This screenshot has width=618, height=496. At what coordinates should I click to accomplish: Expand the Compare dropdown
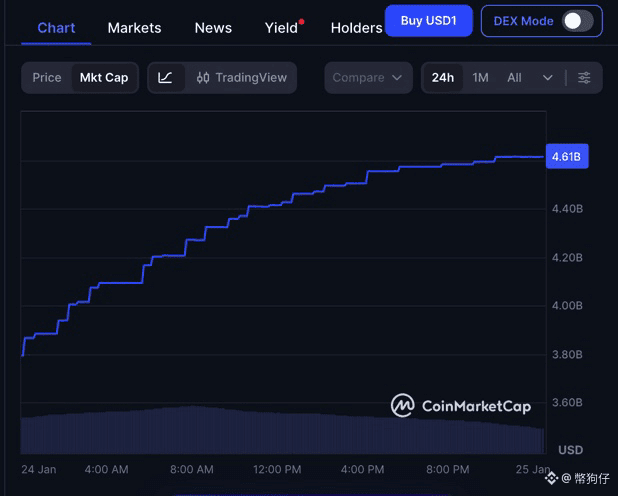[368, 78]
